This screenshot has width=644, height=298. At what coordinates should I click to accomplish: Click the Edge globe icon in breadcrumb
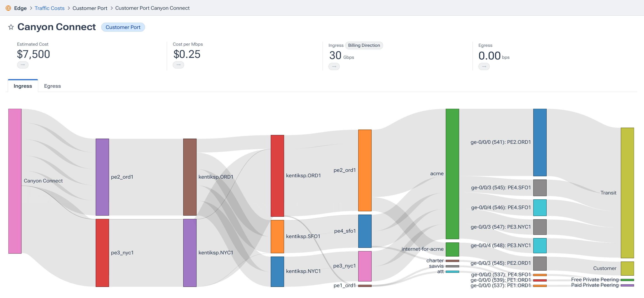(8, 8)
